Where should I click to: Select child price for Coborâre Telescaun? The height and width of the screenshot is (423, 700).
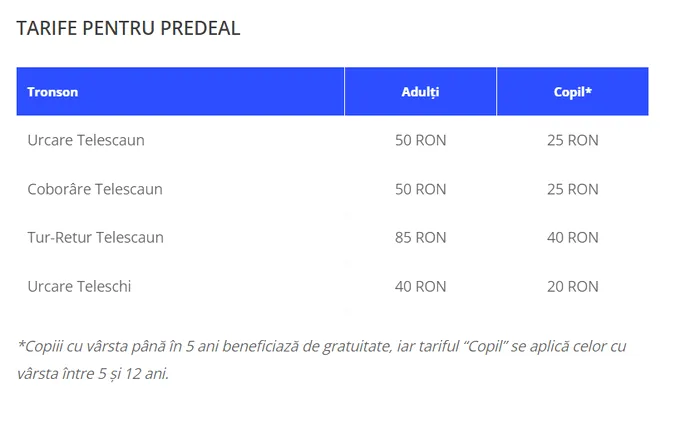[x=572, y=189]
